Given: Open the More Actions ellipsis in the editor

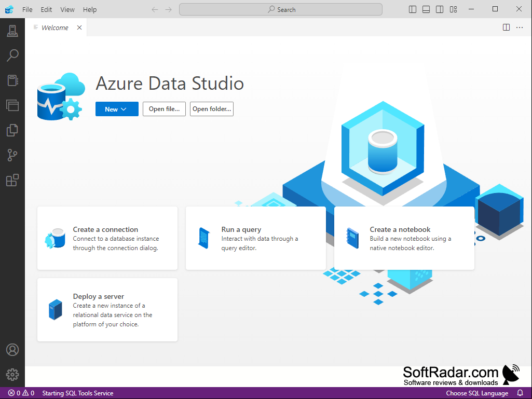Looking at the screenshot, I should (520, 27).
